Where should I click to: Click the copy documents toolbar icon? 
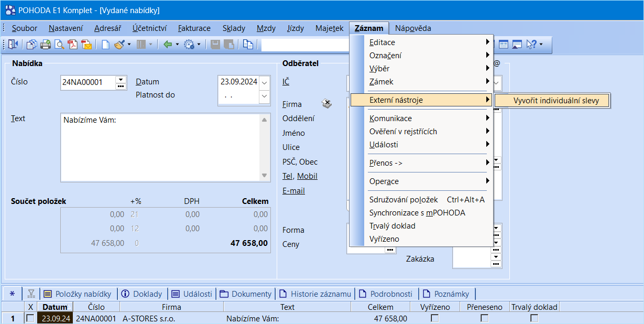click(x=32, y=45)
